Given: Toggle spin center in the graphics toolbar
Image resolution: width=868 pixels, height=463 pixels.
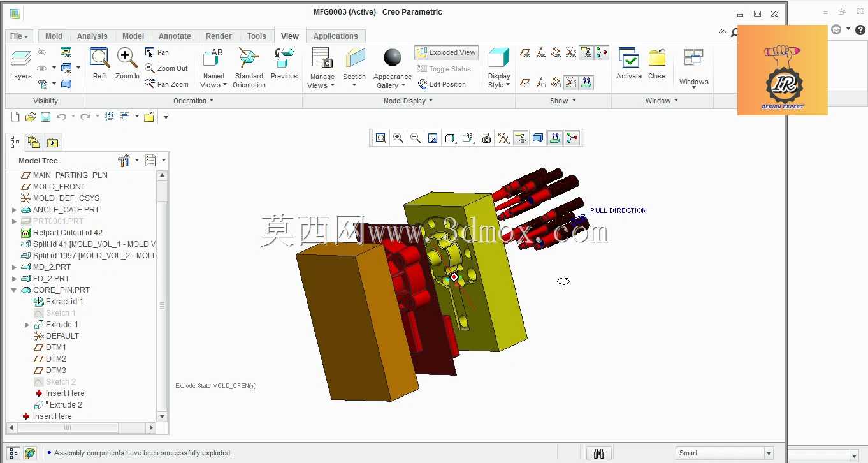Looking at the screenshot, I should click(x=572, y=138).
